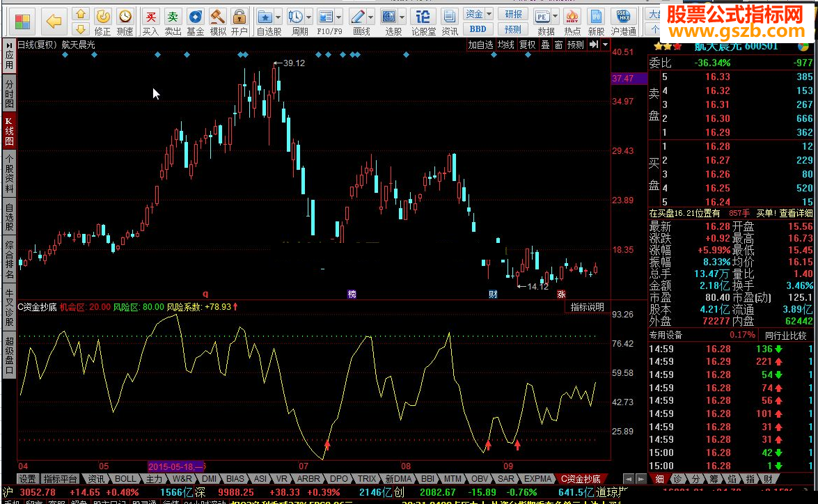
Task: Open the 沪港通 SSE-HKE icon
Action: click(623, 22)
